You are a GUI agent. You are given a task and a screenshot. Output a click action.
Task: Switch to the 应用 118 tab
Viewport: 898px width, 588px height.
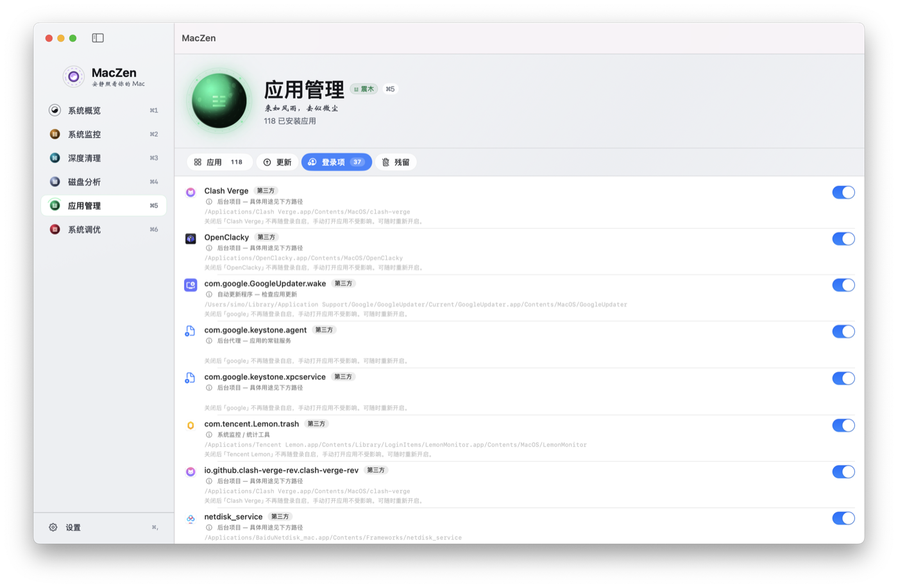(x=219, y=162)
